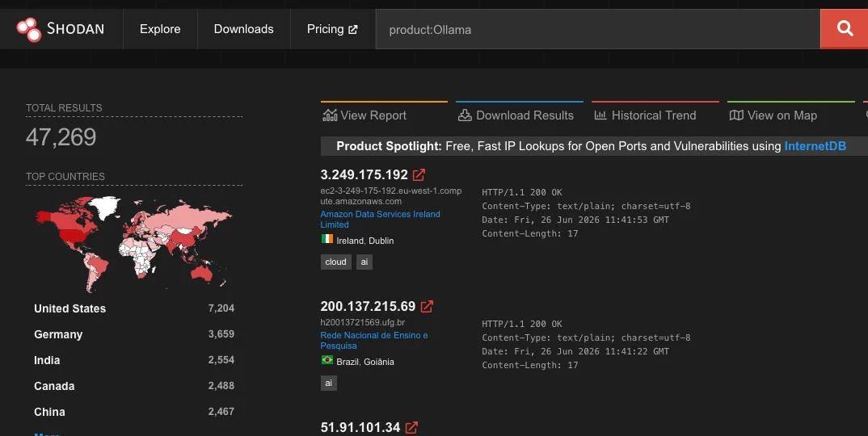Filter by India
This screenshot has width=868, height=436.
click(x=47, y=360)
